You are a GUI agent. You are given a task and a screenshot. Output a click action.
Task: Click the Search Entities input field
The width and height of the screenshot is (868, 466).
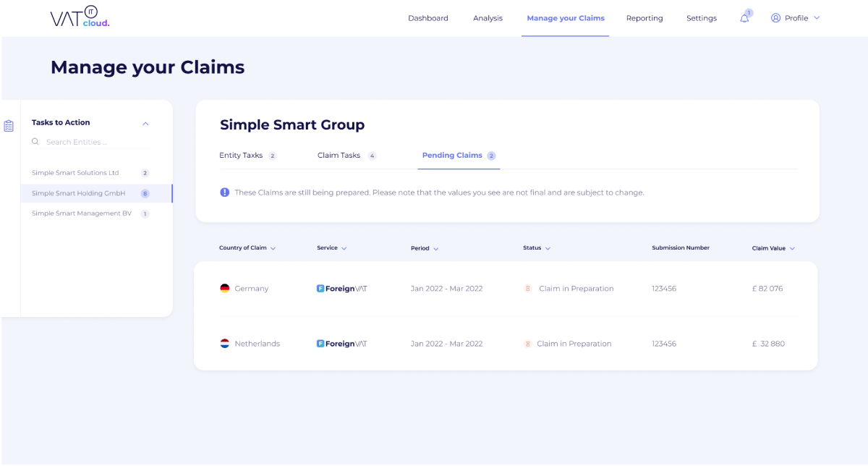coord(94,142)
